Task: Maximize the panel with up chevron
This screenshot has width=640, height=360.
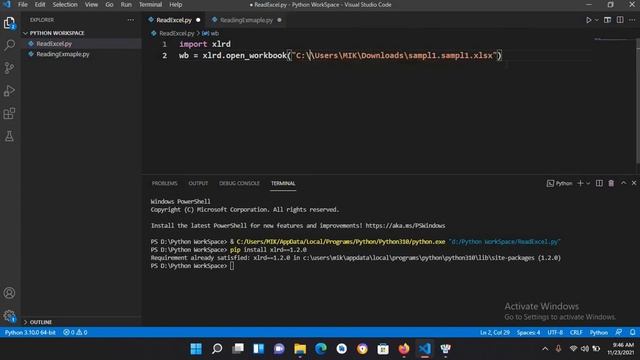Action: (x=623, y=183)
